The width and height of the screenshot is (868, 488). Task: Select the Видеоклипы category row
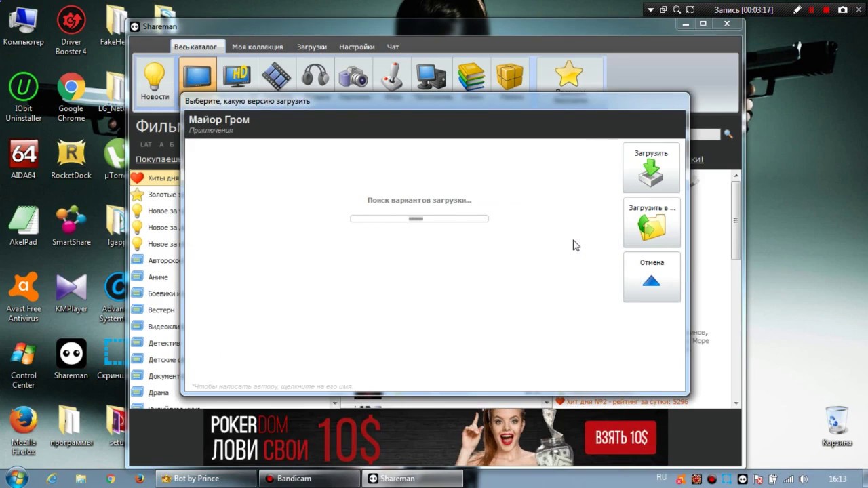155,327
